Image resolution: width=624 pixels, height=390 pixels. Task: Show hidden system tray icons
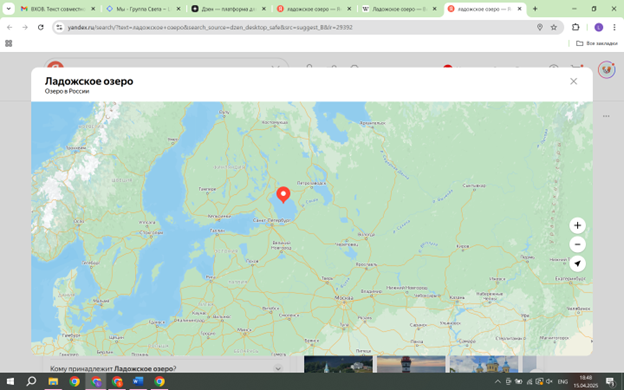pos(497,382)
